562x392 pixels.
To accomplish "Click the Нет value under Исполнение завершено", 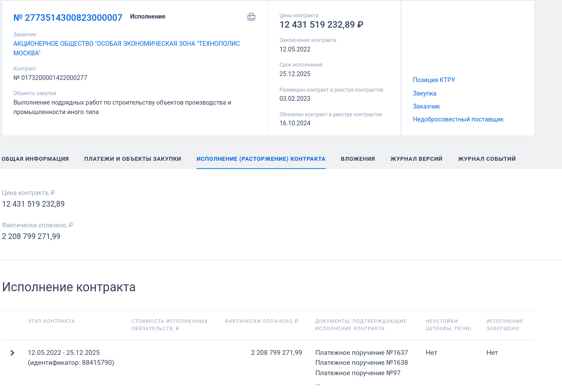I will pyautogui.click(x=492, y=353).
